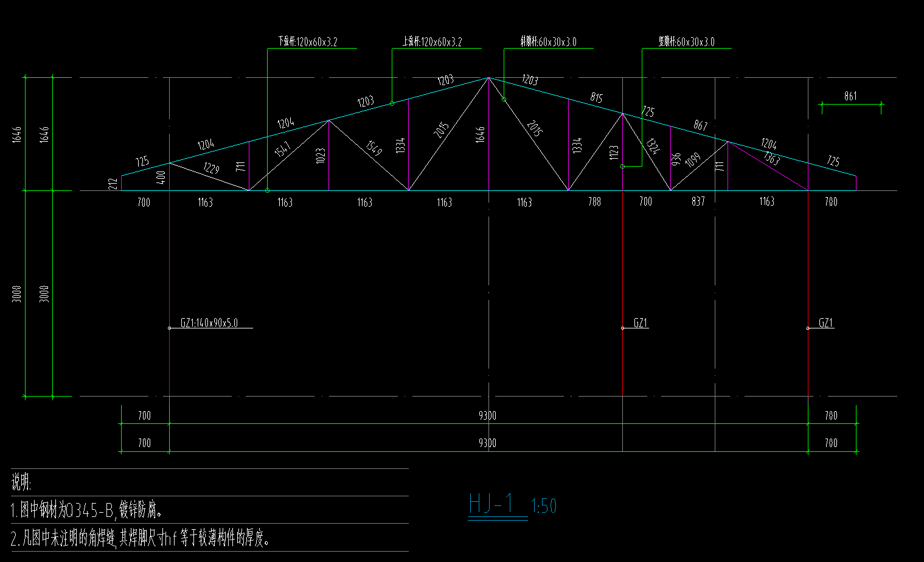Select the 1547 diagonal member length
The height and width of the screenshot is (562, 924).
click(283, 149)
